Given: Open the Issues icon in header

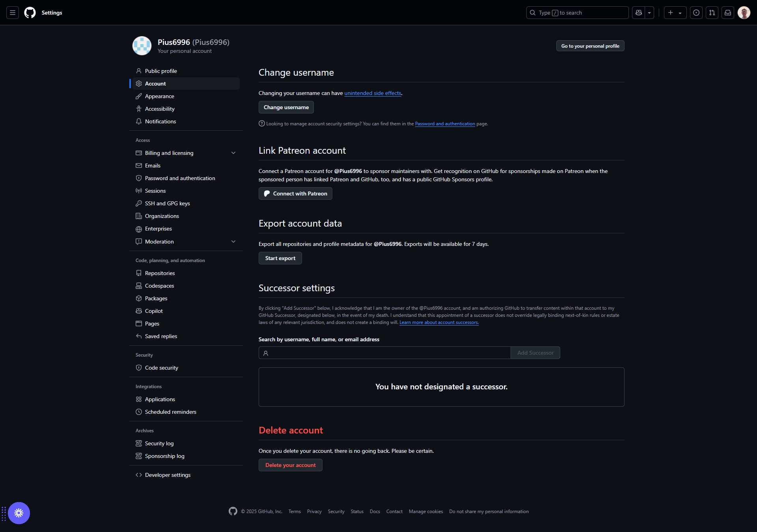Looking at the screenshot, I should pyautogui.click(x=696, y=13).
